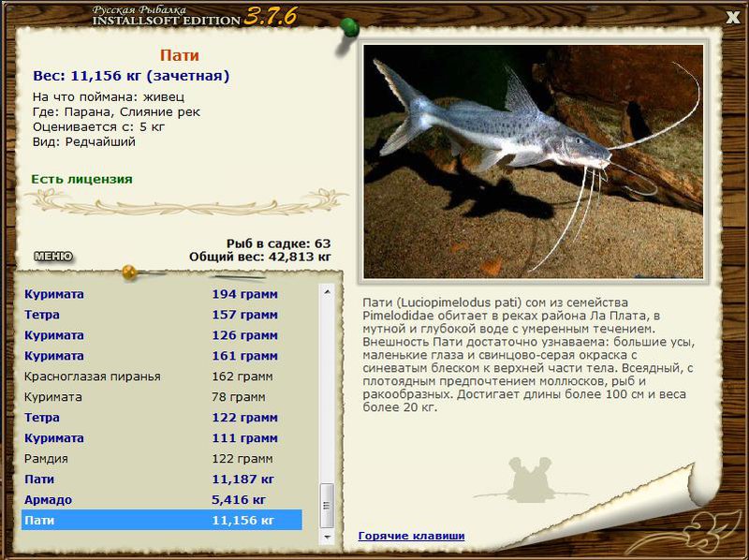Select the Армадо 5,416 кг row

pos(161,500)
